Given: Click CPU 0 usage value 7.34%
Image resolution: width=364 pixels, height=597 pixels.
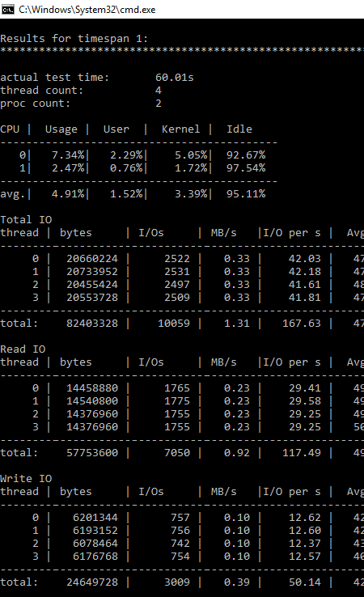Looking at the screenshot, I should pyautogui.click(x=68, y=155).
